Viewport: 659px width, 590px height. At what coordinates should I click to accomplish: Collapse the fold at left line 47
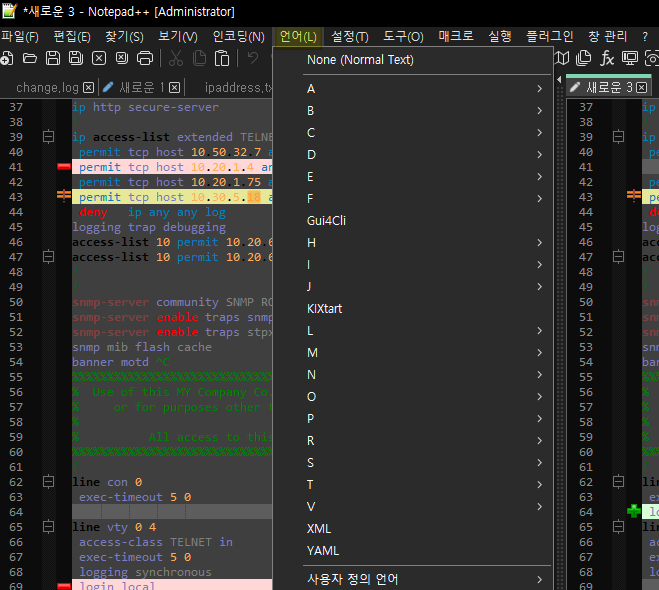[x=49, y=256]
